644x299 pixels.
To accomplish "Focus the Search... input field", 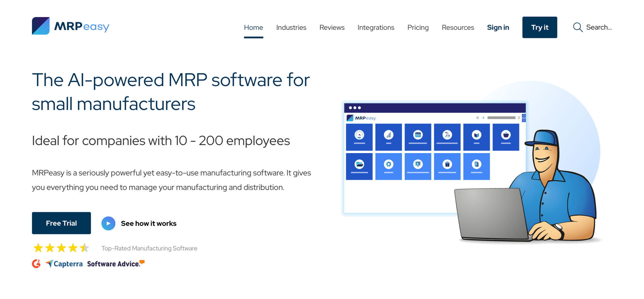I will [x=599, y=27].
